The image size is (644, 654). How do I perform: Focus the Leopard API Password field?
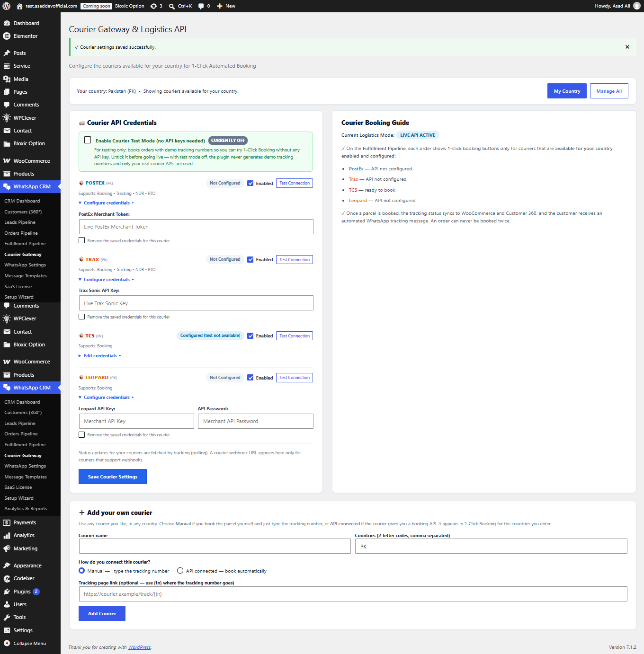point(256,421)
